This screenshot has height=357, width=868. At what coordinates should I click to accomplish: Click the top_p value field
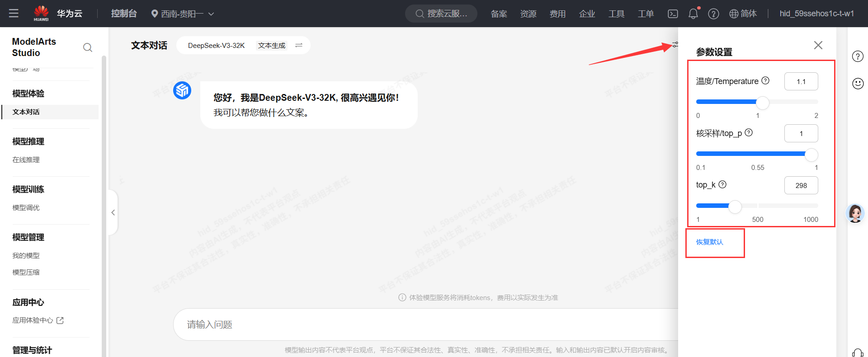click(801, 133)
